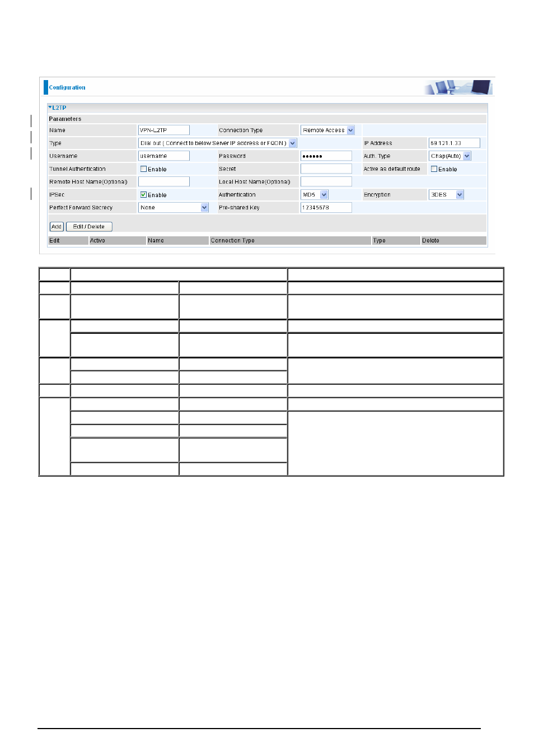Click the Remote Host Name input field
Image resolution: width=534 pixels, height=756 pixels.
click(x=164, y=181)
